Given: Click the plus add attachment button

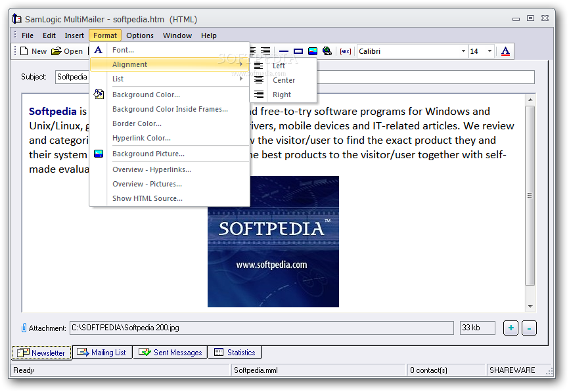Looking at the screenshot, I should pos(511,328).
